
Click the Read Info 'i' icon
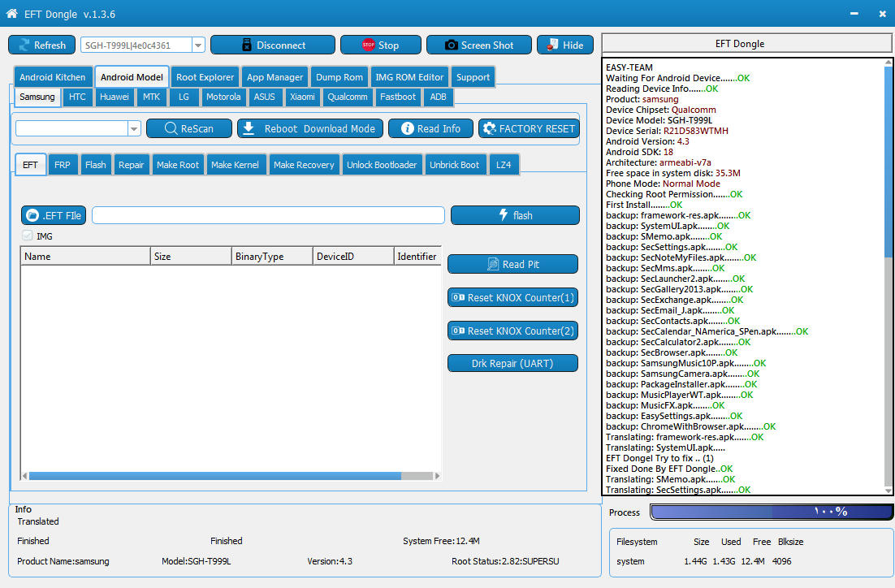click(x=407, y=128)
